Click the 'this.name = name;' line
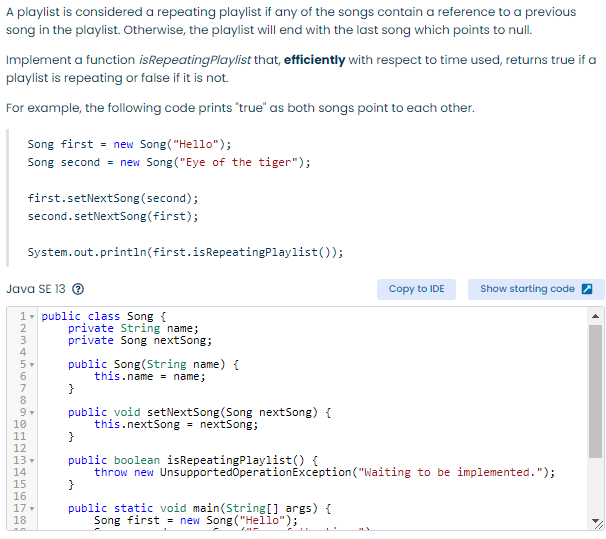Viewport: 606px width, 539px height. tap(150, 376)
